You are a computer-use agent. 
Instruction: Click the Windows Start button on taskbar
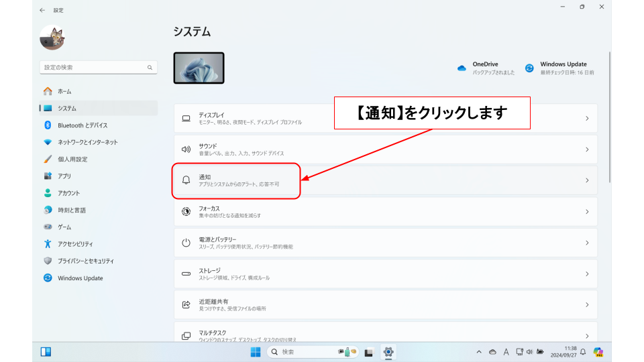(x=256, y=352)
